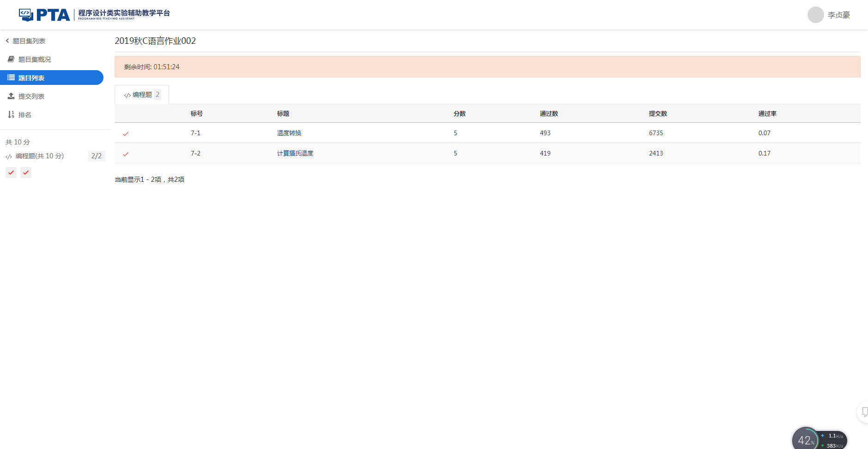868x449 pixels.
Task: Click the second red checkmark box in sidebar
Action: click(26, 173)
